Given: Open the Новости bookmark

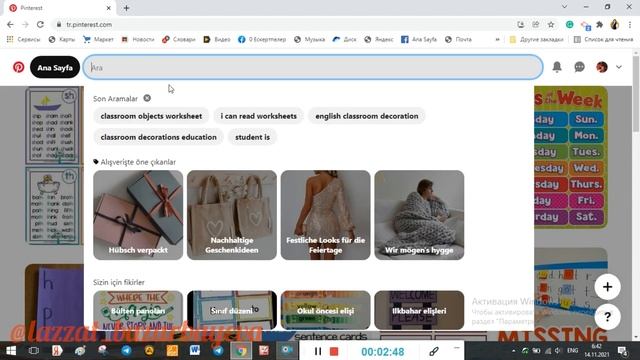Looking at the screenshot, I should (x=138, y=39).
